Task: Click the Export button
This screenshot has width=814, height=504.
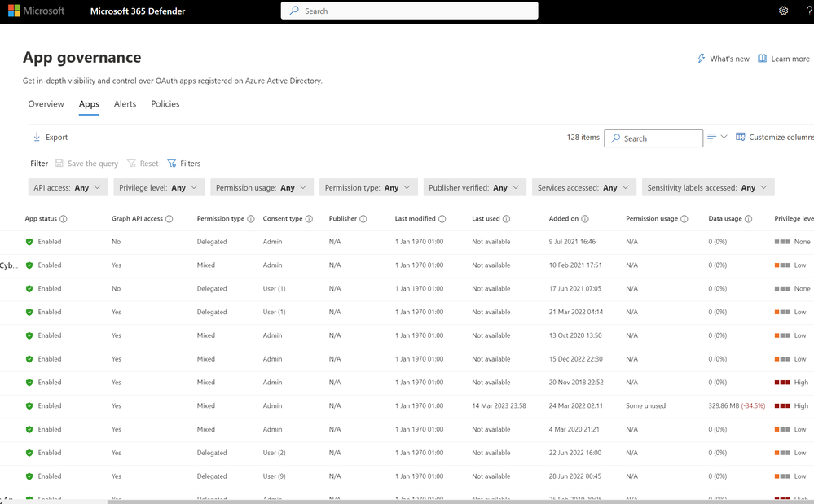Action: point(51,137)
